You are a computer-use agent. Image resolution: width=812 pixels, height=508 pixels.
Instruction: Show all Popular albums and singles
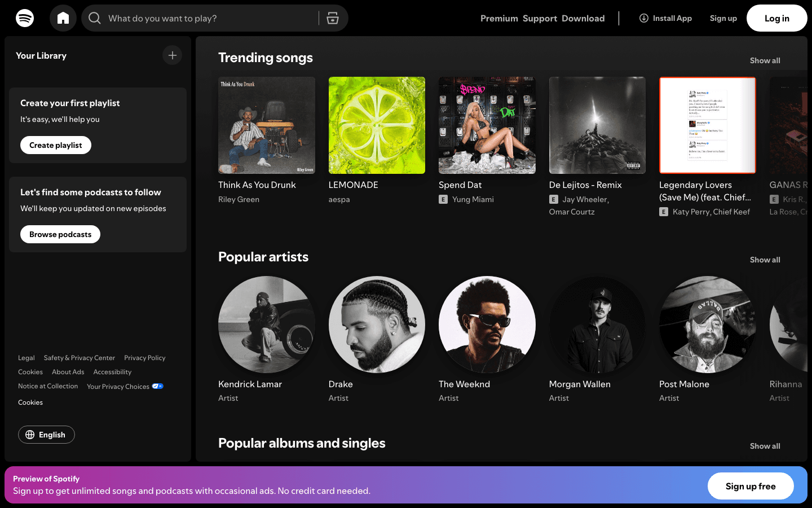point(765,446)
